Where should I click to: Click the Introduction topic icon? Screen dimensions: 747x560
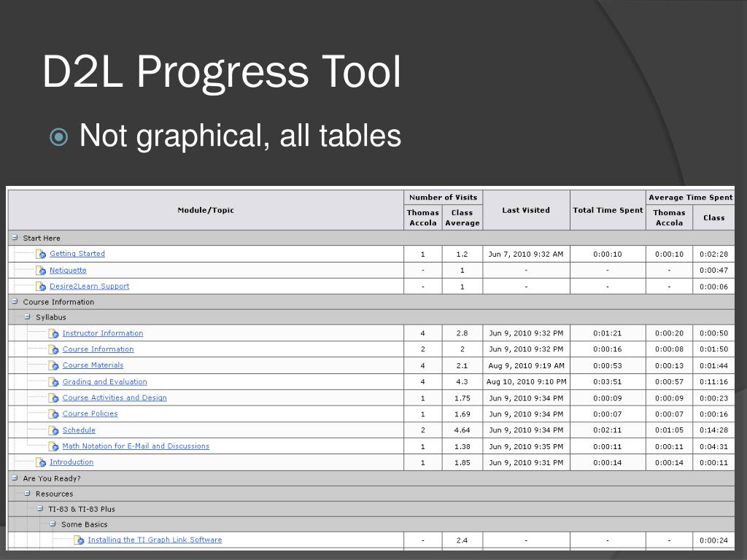41,462
